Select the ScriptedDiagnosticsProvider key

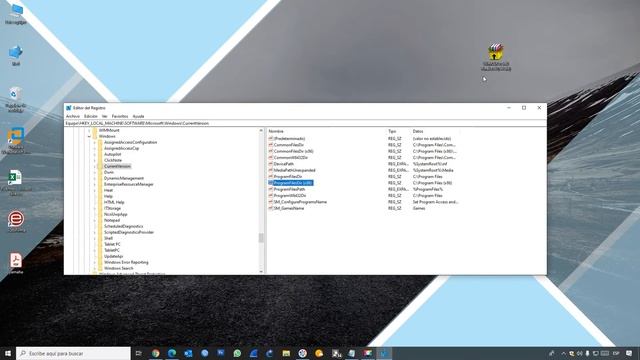[x=129, y=232]
